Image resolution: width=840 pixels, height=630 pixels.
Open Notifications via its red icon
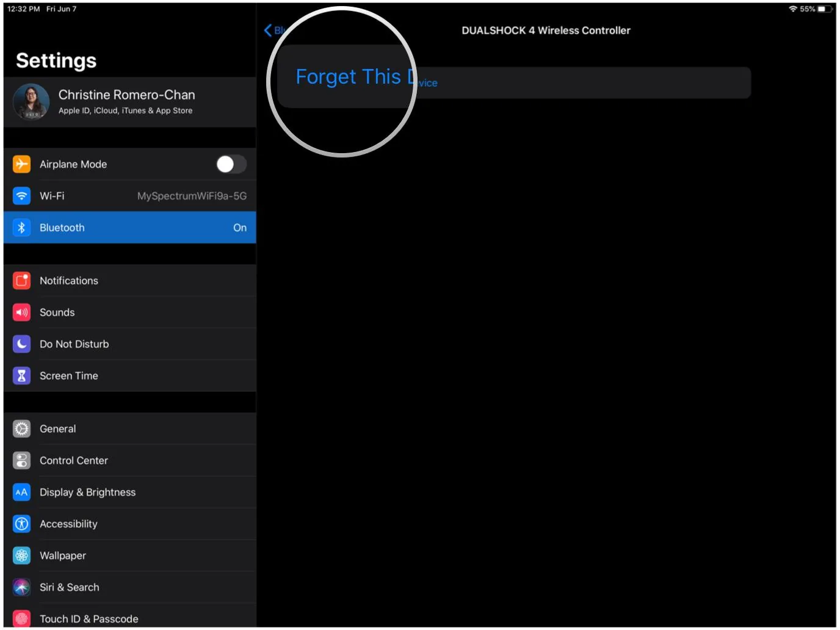[21, 281]
